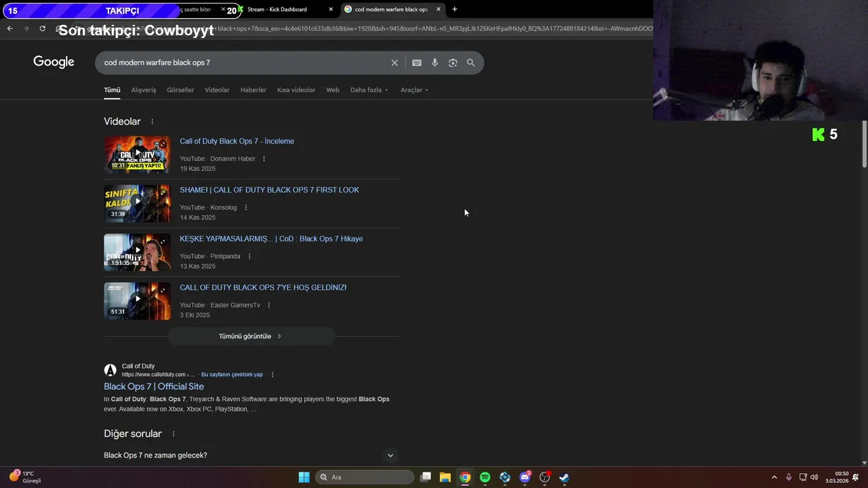Open the on-screen keyboard input tool
This screenshot has width=868, height=488.
tap(416, 62)
